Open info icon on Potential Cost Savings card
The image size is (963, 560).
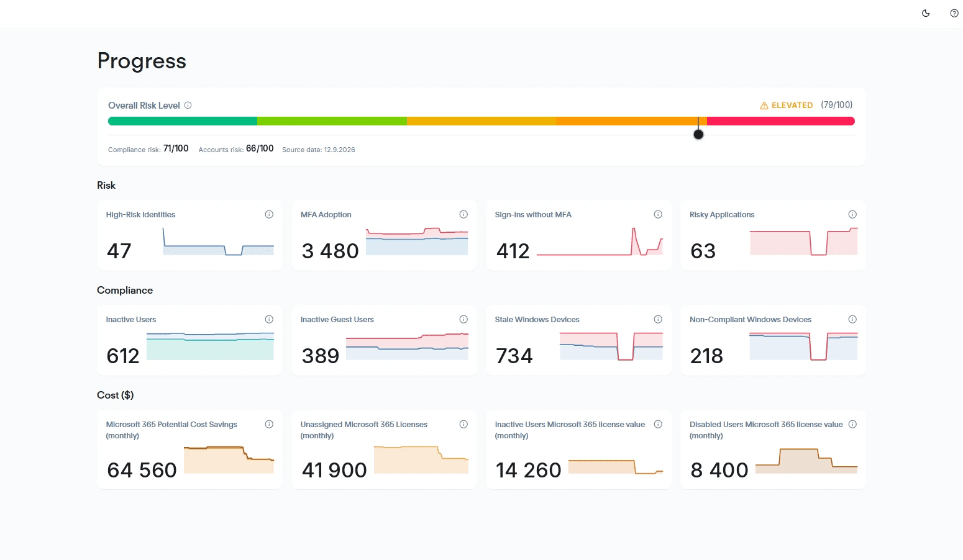pos(269,424)
